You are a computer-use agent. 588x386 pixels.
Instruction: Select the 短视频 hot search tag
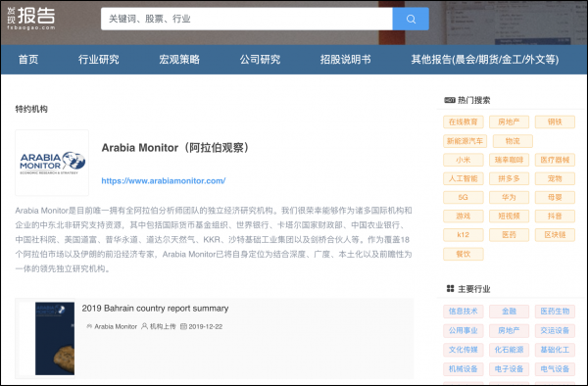tap(509, 216)
